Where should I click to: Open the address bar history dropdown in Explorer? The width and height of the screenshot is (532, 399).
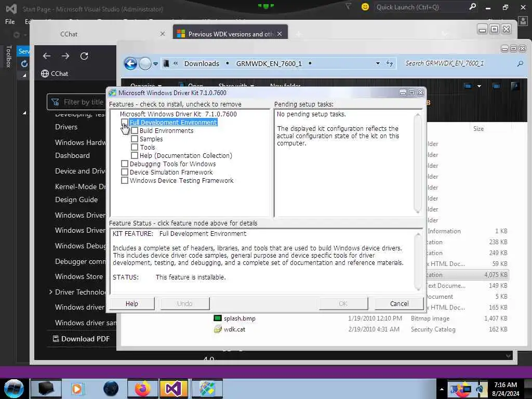(378, 63)
